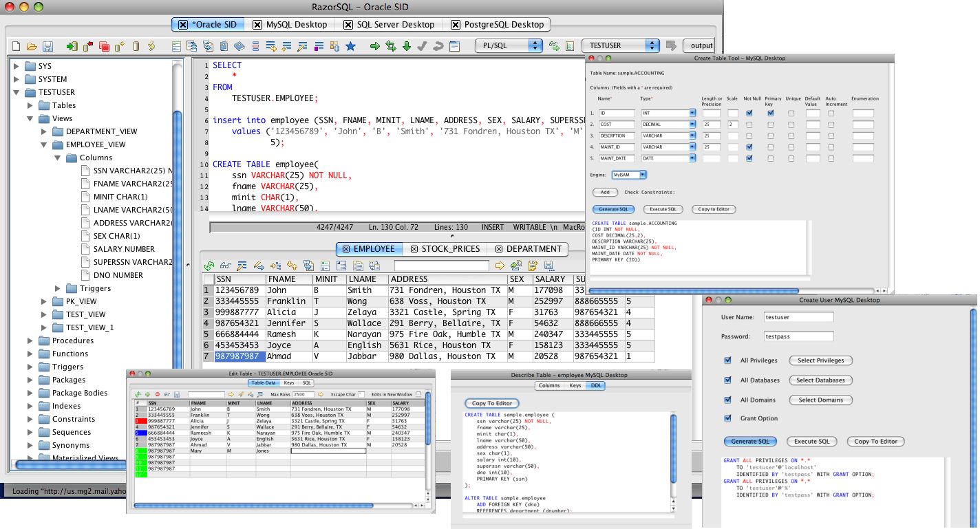Viewport: 980px width, 529px height.
Task: Expand the Tables tree node
Action: [x=30, y=105]
